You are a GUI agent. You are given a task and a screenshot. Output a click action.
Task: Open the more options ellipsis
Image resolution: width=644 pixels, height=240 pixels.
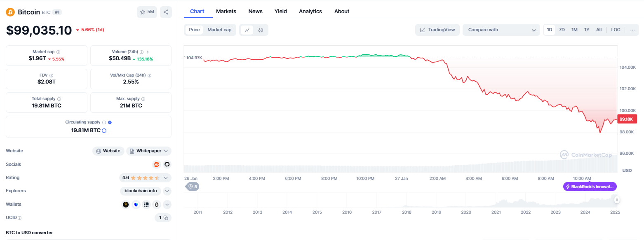click(x=632, y=30)
